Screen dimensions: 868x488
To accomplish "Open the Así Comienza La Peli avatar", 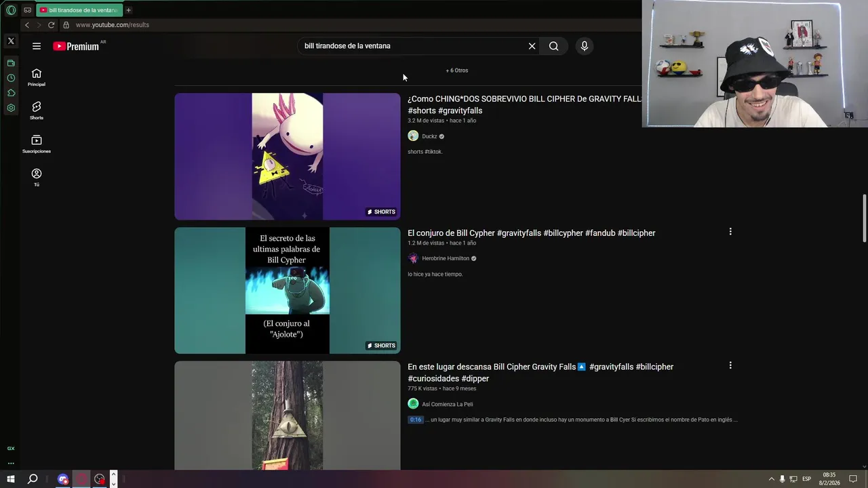I will pos(413,404).
